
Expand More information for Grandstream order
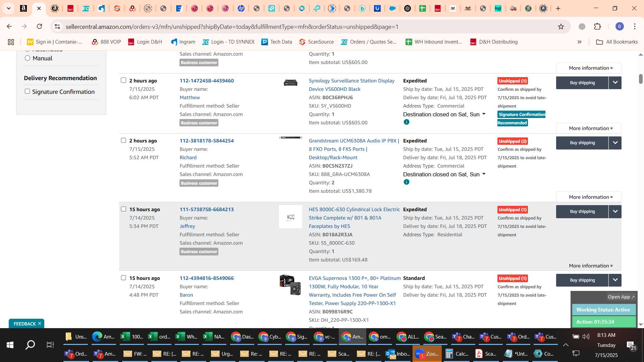589,197
